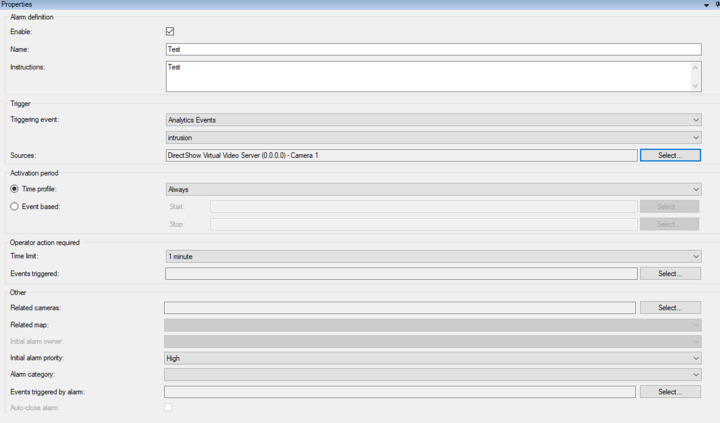Image resolution: width=720 pixels, height=423 pixels.
Task: Click Select button for Events triggered
Action: coord(670,273)
